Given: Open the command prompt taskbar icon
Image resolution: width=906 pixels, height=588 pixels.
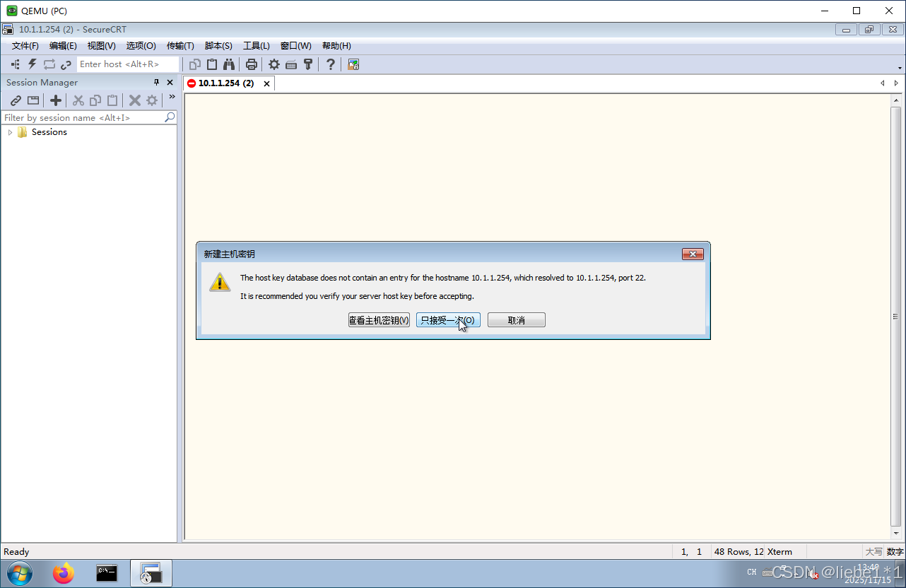Looking at the screenshot, I should pos(107,573).
